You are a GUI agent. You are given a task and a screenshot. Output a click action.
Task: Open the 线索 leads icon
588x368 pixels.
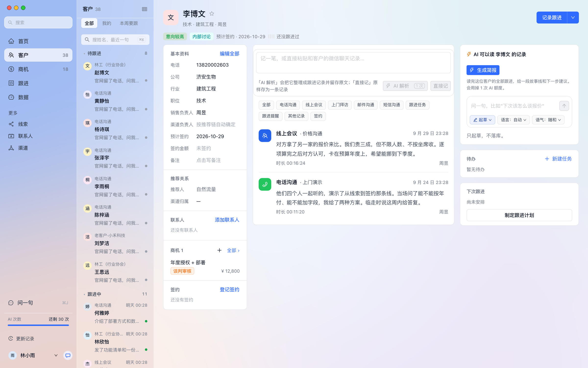(11, 124)
